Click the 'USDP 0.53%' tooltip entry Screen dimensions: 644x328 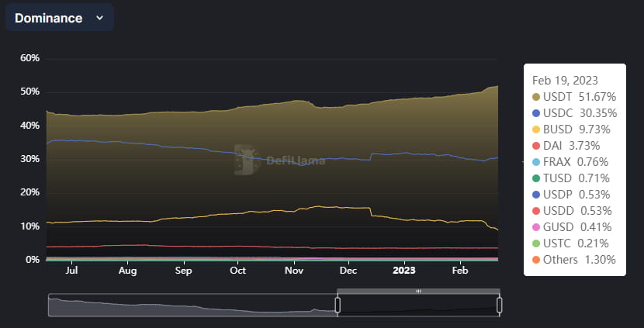(571, 195)
